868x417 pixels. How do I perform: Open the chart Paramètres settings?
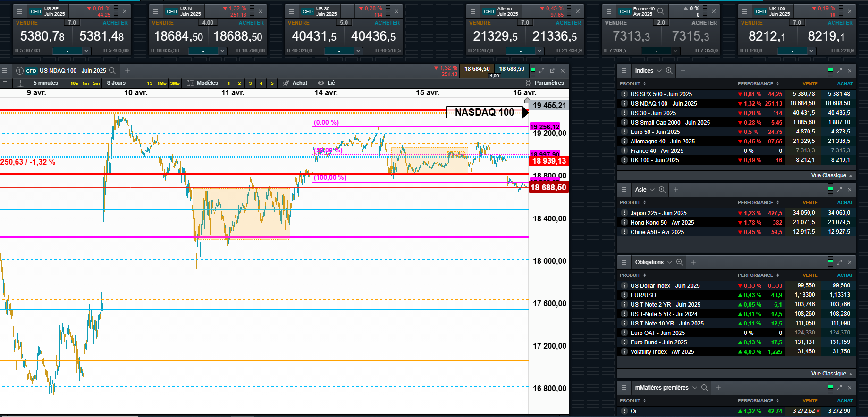pos(545,83)
